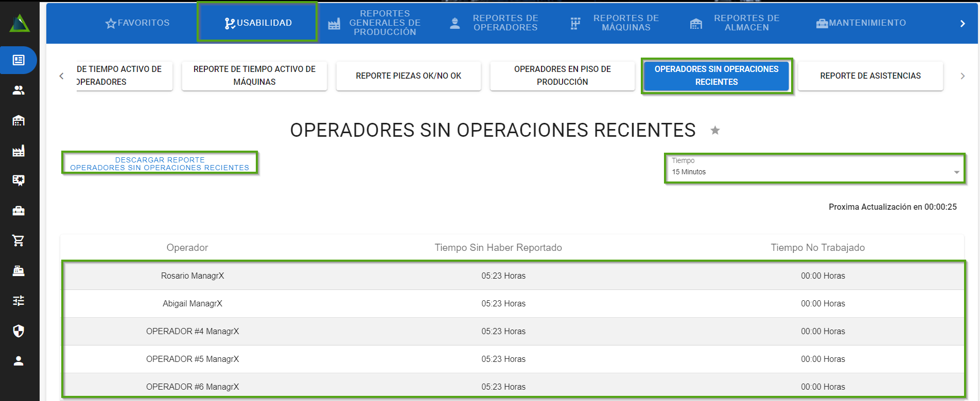Open the Reportes de Máquinas tab

coord(615,23)
